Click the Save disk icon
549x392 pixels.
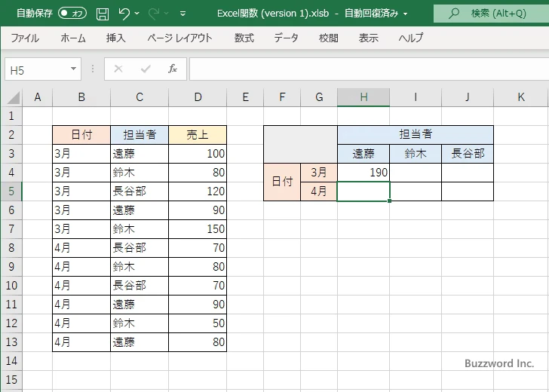tap(103, 14)
